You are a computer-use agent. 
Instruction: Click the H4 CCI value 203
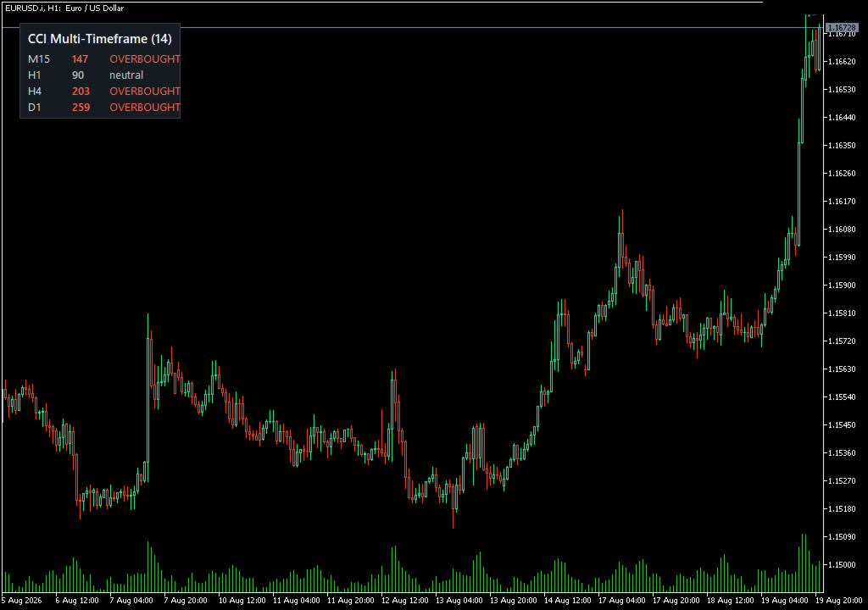click(x=81, y=91)
